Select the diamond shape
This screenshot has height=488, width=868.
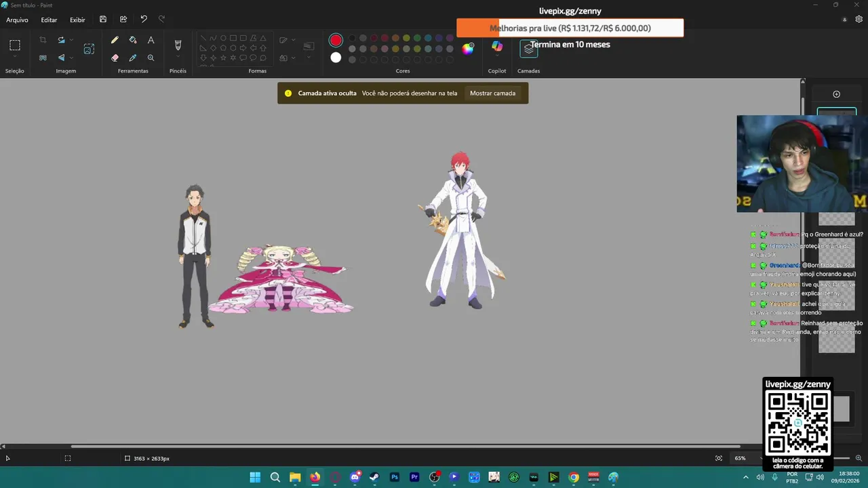(x=213, y=48)
